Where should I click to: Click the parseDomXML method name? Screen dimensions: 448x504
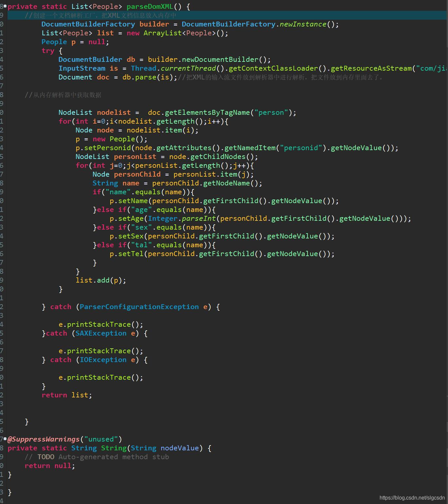(150, 7)
